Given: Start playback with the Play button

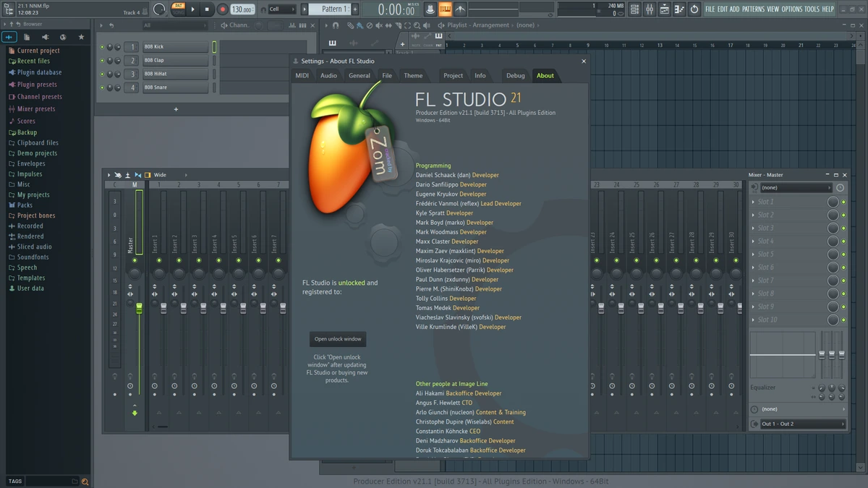Looking at the screenshot, I should 192,9.
